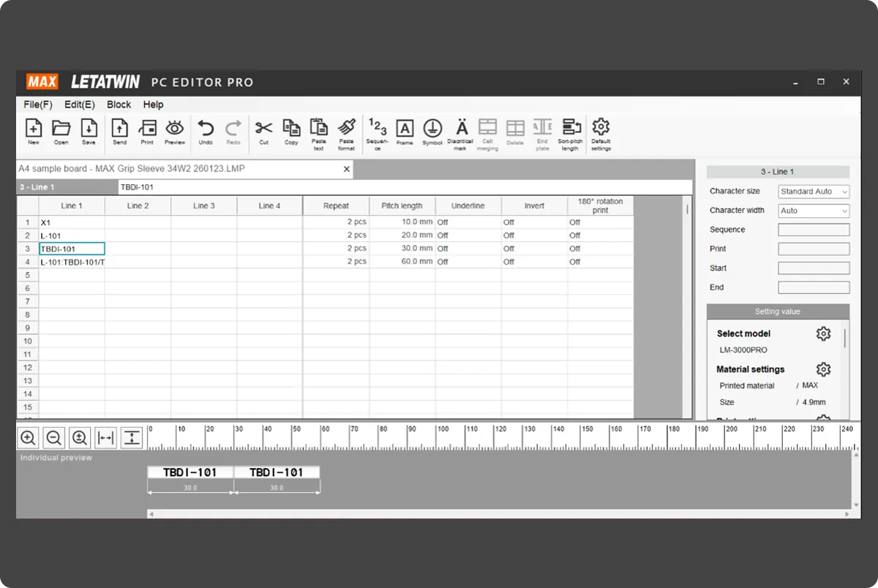Click the 10.0 mm pitch length cell

click(x=402, y=222)
